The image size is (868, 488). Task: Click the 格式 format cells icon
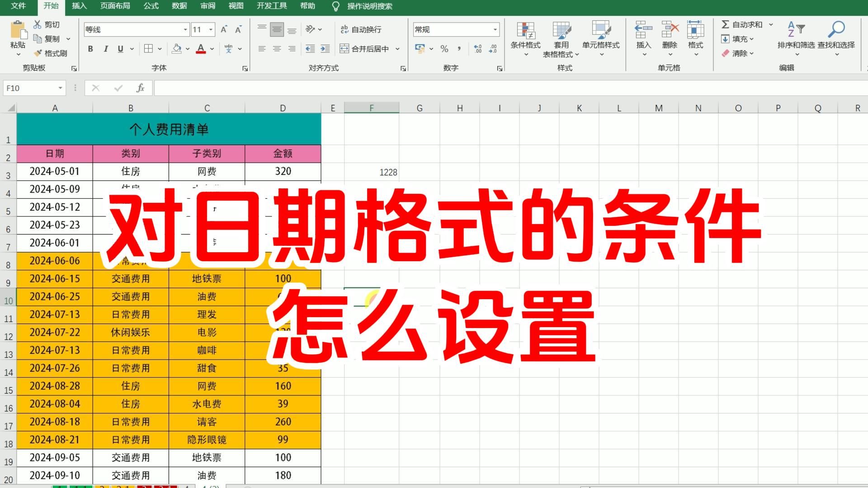(x=695, y=30)
